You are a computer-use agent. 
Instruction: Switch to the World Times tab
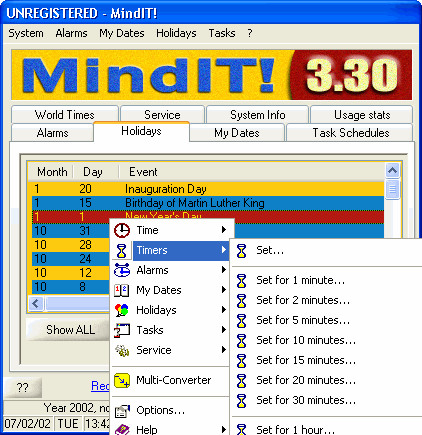65,115
